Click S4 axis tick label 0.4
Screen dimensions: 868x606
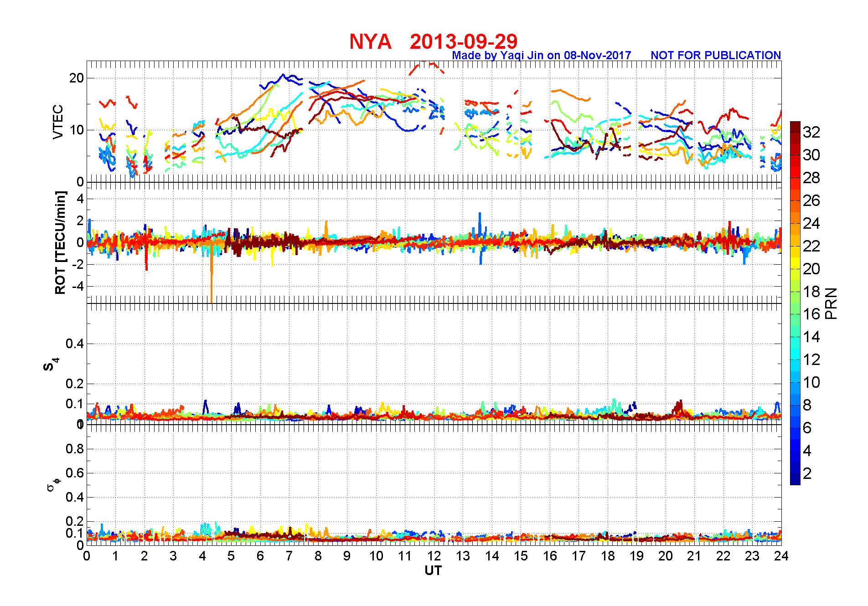(75, 344)
